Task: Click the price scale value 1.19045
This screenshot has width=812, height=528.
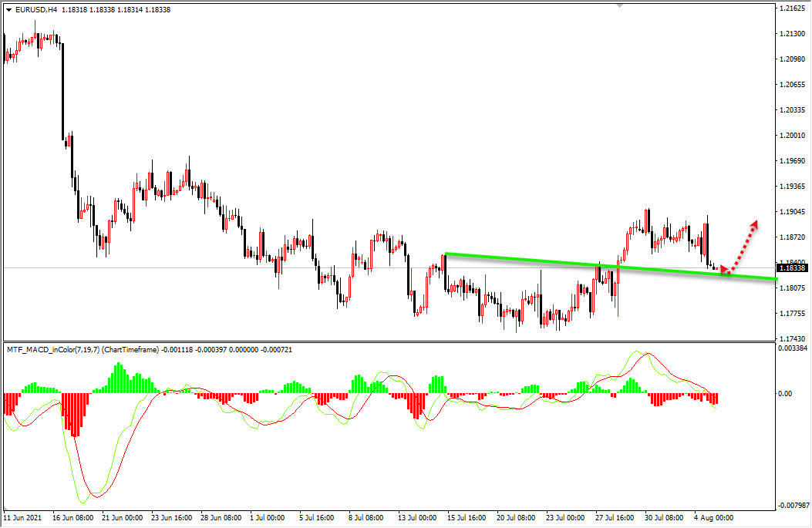Action: click(792, 212)
